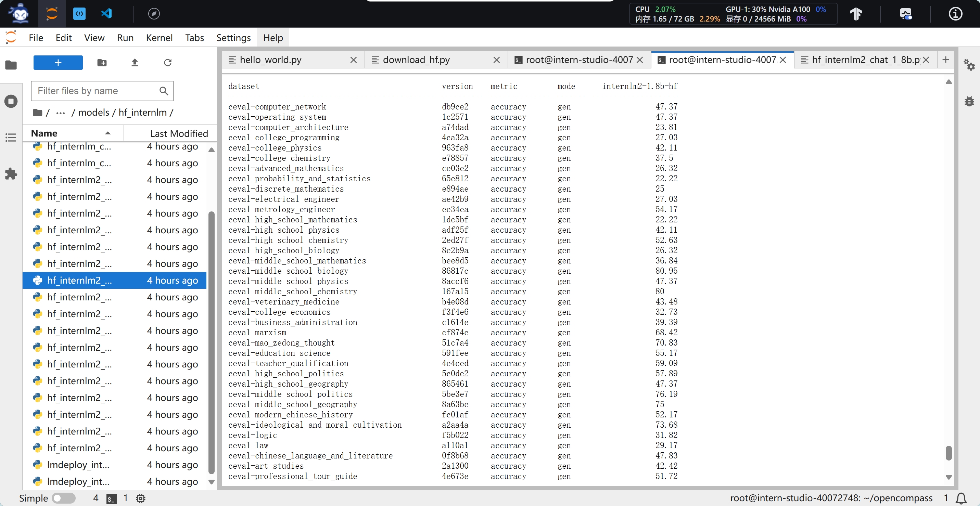Viewport: 980px width, 506px height.
Task: Click the VS Code icon in top bar
Action: tap(106, 14)
